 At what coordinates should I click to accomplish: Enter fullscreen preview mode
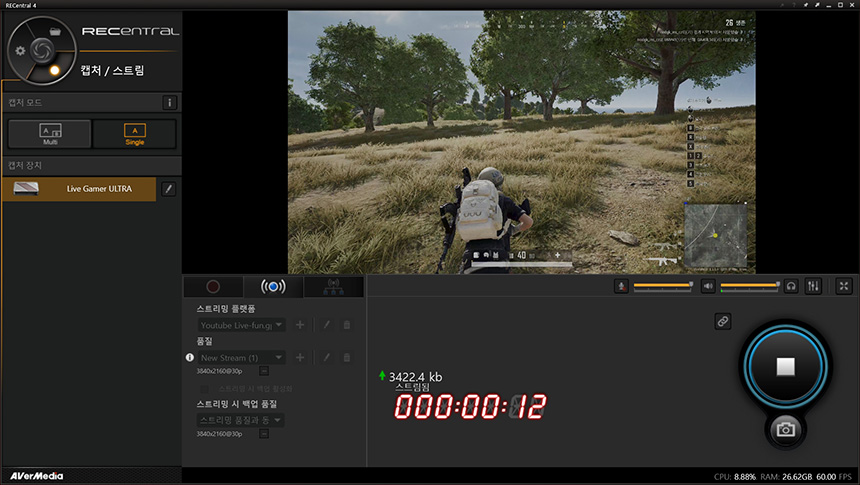pos(844,286)
